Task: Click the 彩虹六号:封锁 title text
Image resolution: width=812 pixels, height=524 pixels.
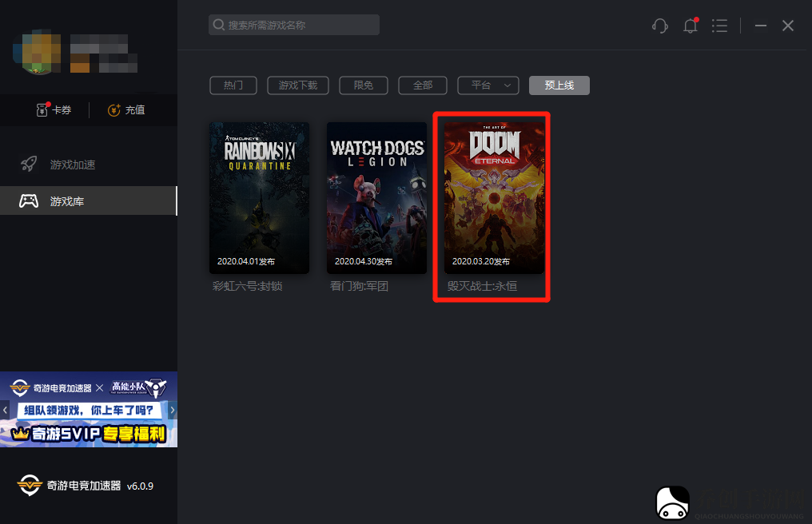Action: [248, 286]
